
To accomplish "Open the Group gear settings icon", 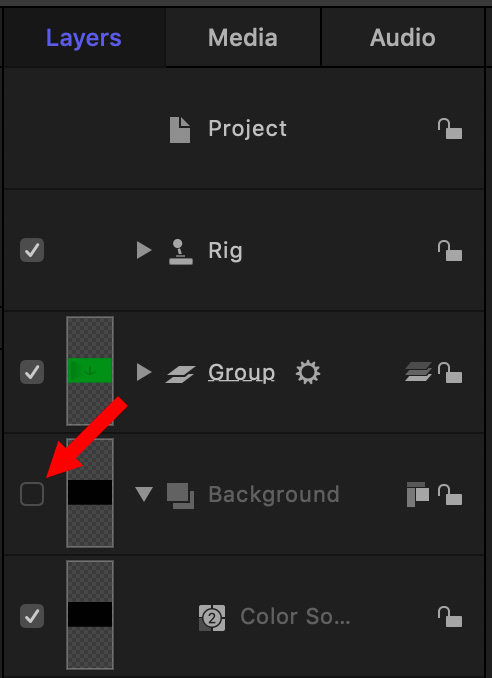I will (308, 373).
